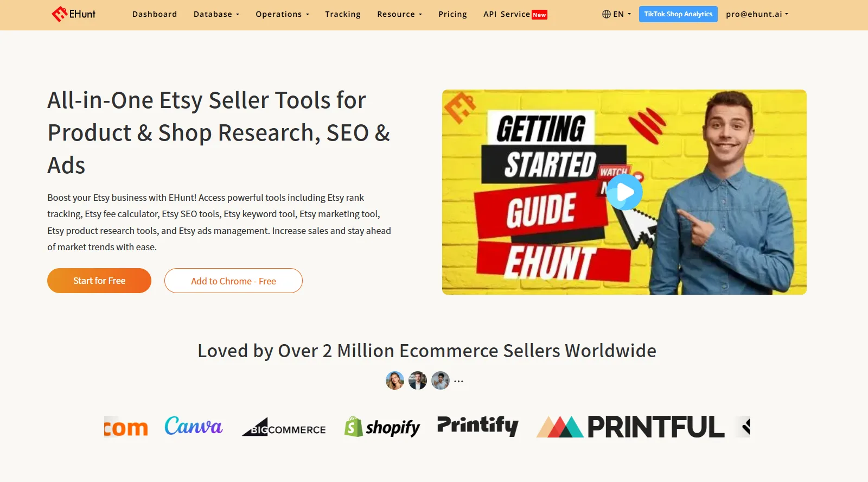Click the BigCommerce logo
Screen dimensions: 868x482
pyautogui.click(x=284, y=427)
